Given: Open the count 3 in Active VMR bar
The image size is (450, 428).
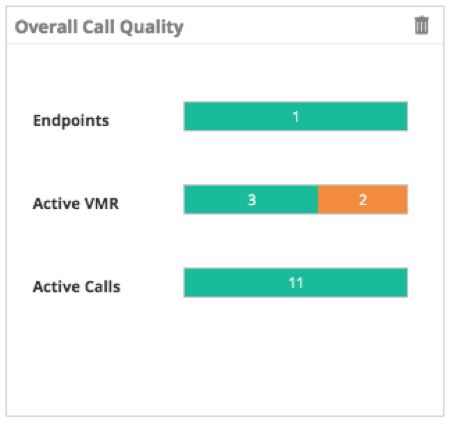Looking at the screenshot, I should click(252, 200).
